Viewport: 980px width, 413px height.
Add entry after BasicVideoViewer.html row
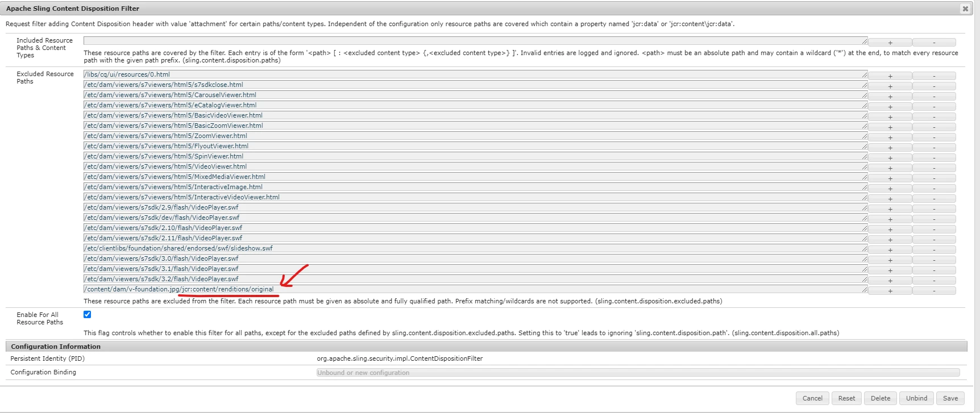tap(890, 117)
